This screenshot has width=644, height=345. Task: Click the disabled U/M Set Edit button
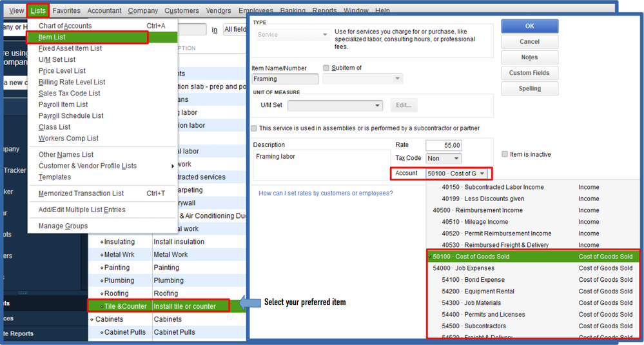(404, 104)
